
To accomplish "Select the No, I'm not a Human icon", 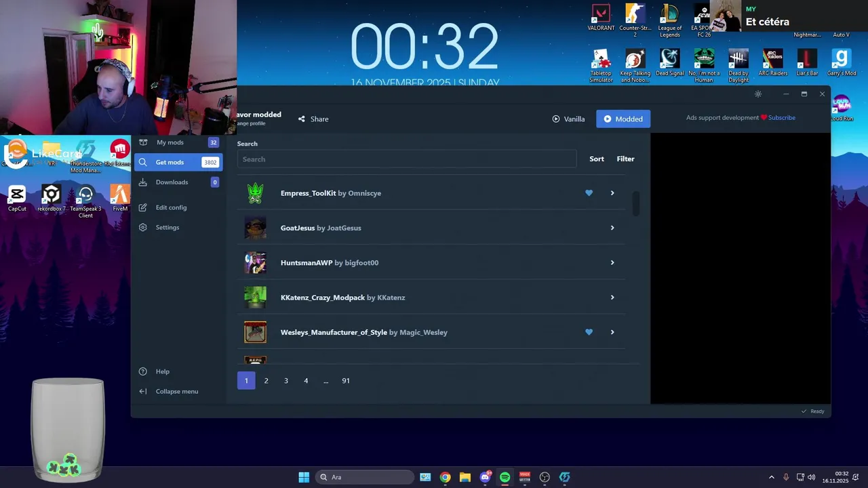I will (704, 66).
